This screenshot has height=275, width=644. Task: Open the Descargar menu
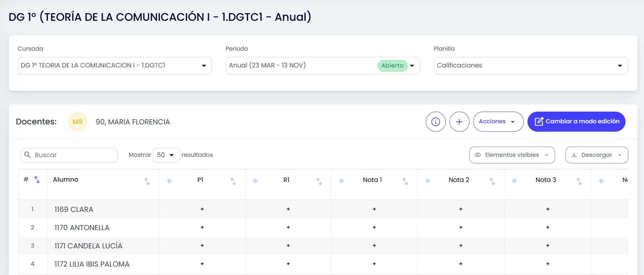[597, 155]
